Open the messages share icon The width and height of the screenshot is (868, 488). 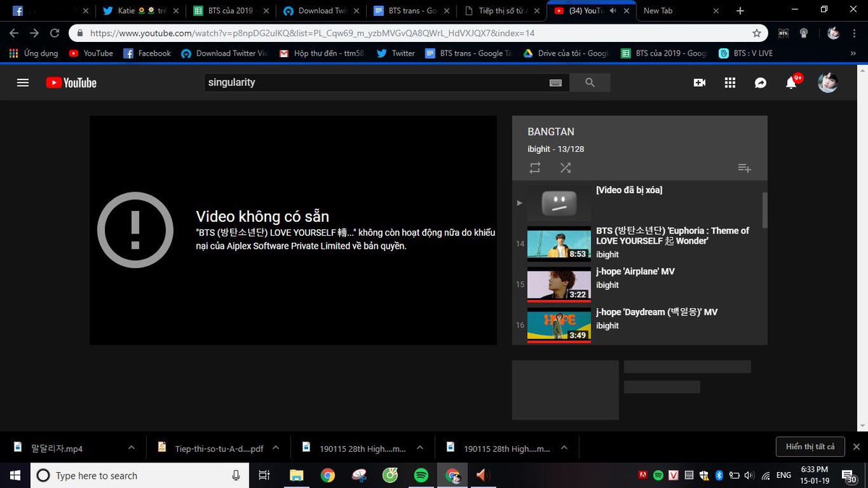point(760,83)
